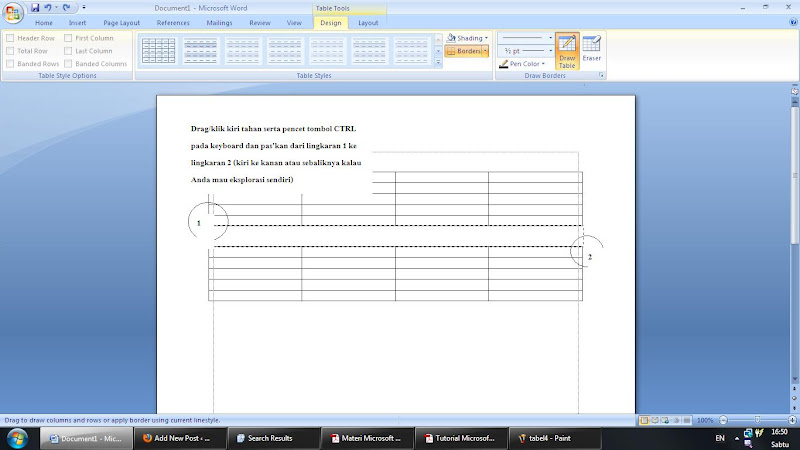Open the References tab
Viewport: 800px width, 450px height.
[173, 23]
